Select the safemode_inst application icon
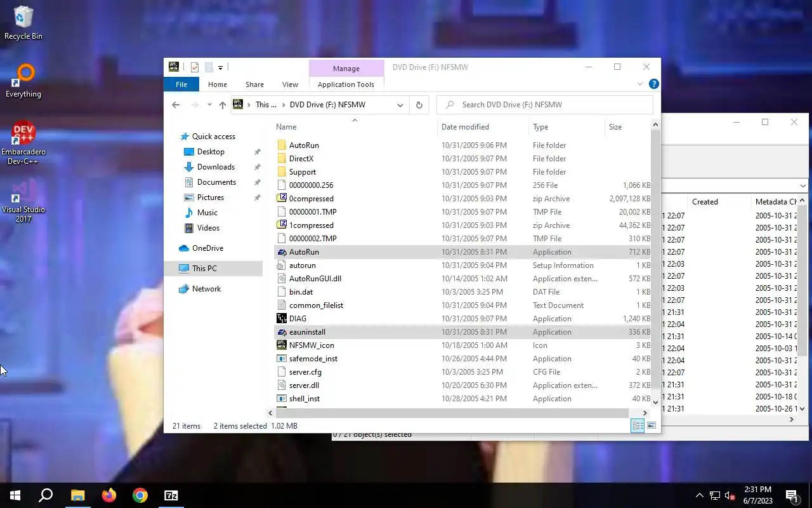The width and height of the screenshot is (812, 508). pos(282,359)
